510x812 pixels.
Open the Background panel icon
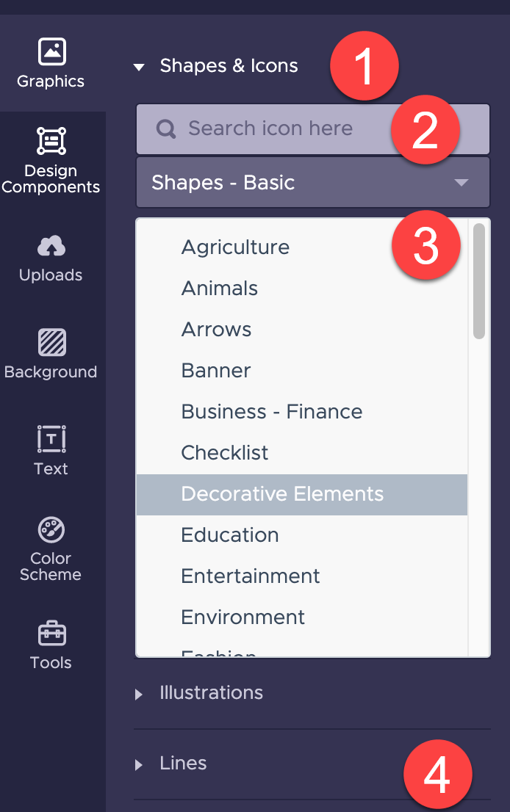pyautogui.click(x=51, y=344)
